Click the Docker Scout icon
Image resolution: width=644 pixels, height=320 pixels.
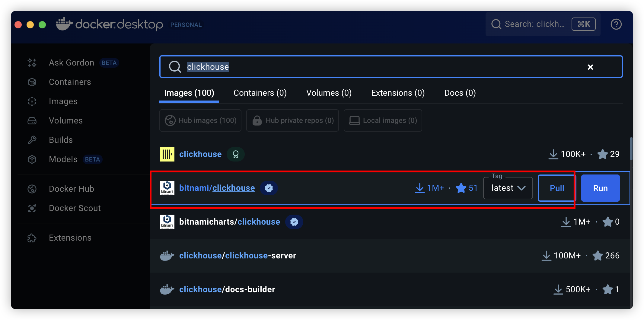(x=32, y=208)
